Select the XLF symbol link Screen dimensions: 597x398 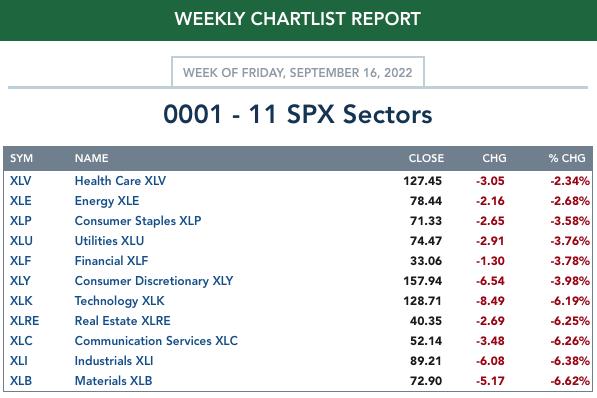point(20,261)
